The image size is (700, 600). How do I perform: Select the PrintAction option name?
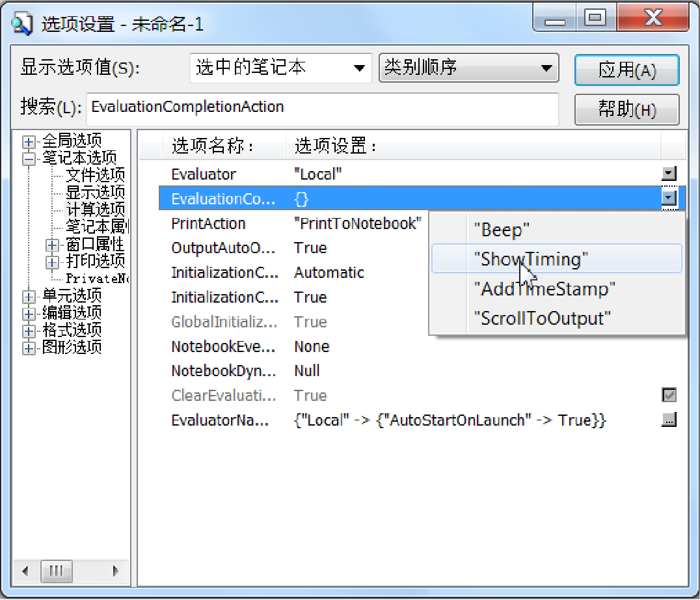click(208, 223)
